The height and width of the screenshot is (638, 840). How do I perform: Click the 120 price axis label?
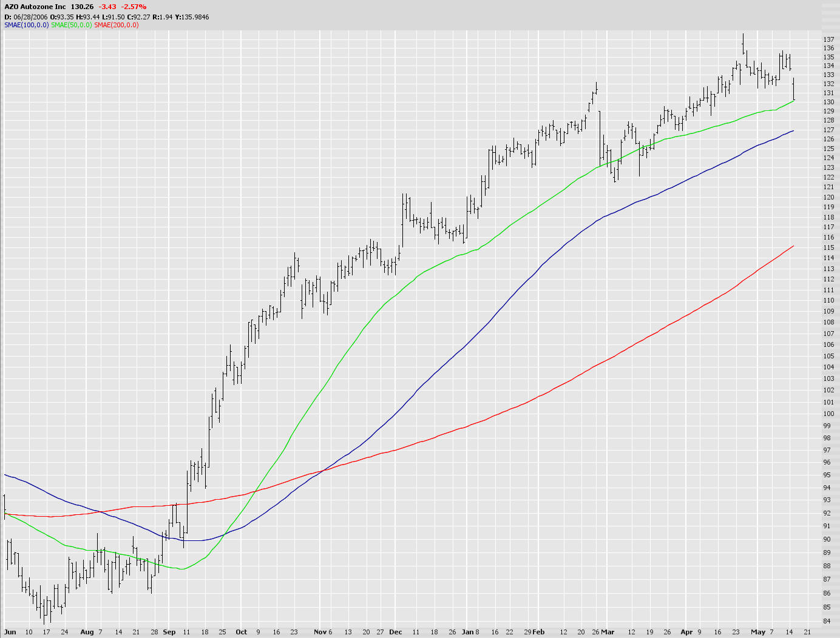coord(828,197)
